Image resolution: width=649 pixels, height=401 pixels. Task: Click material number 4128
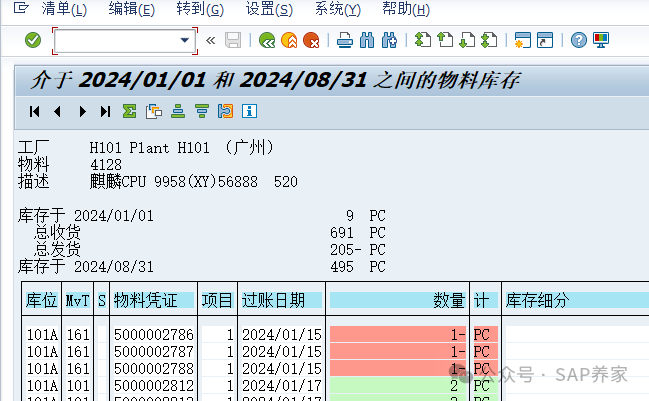(106, 165)
